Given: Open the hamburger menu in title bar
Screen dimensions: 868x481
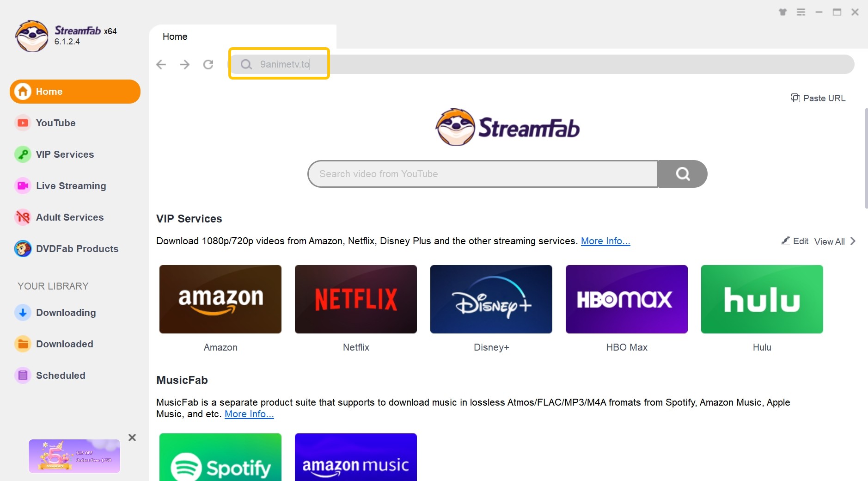Looking at the screenshot, I should tap(801, 12).
